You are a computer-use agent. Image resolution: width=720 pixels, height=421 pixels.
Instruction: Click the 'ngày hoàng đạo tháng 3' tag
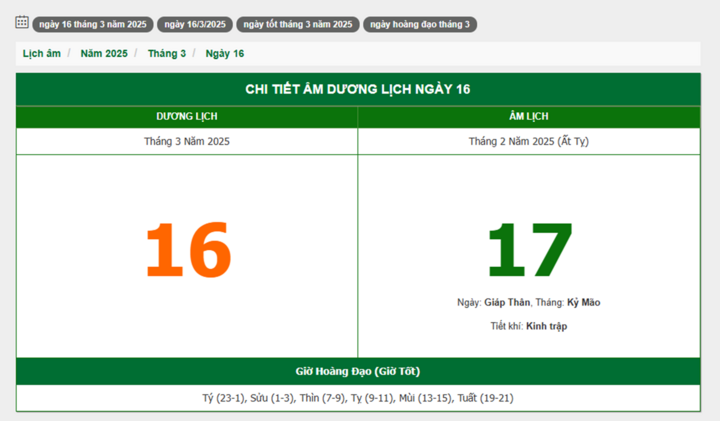[x=420, y=24]
